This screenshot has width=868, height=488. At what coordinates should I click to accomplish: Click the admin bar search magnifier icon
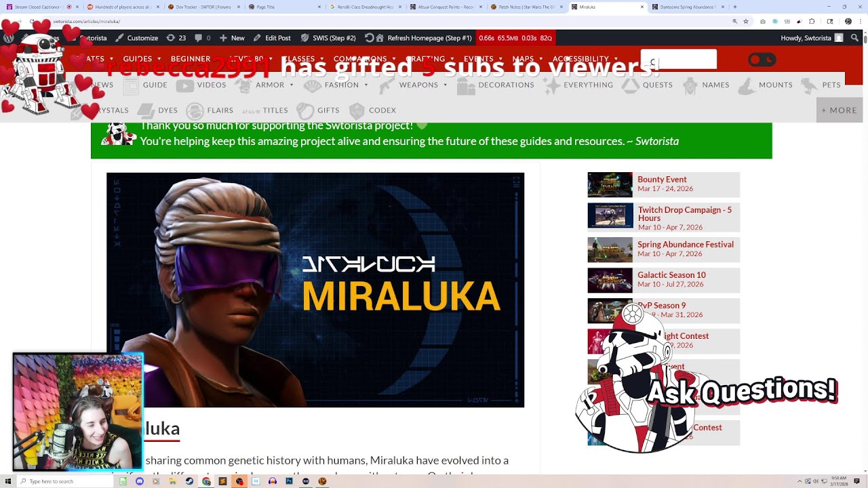855,38
